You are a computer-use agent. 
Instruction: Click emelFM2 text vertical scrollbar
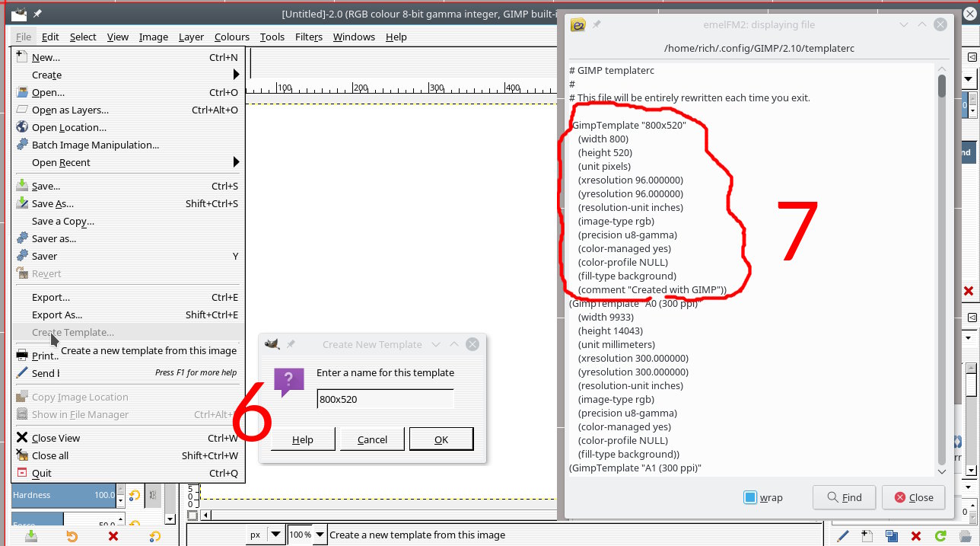[x=942, y=268]
